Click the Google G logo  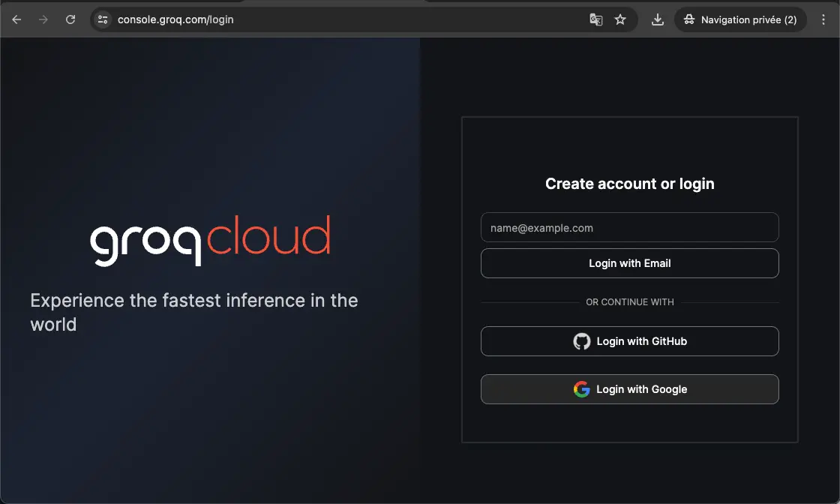click(x=582, y=389)
